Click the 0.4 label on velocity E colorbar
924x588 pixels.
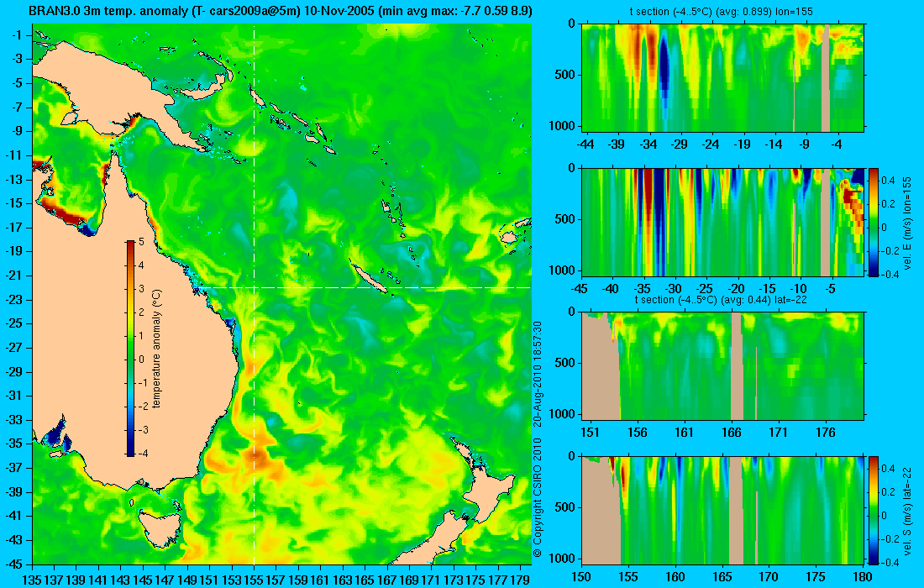pyautogui.click(x=888, y=181)
